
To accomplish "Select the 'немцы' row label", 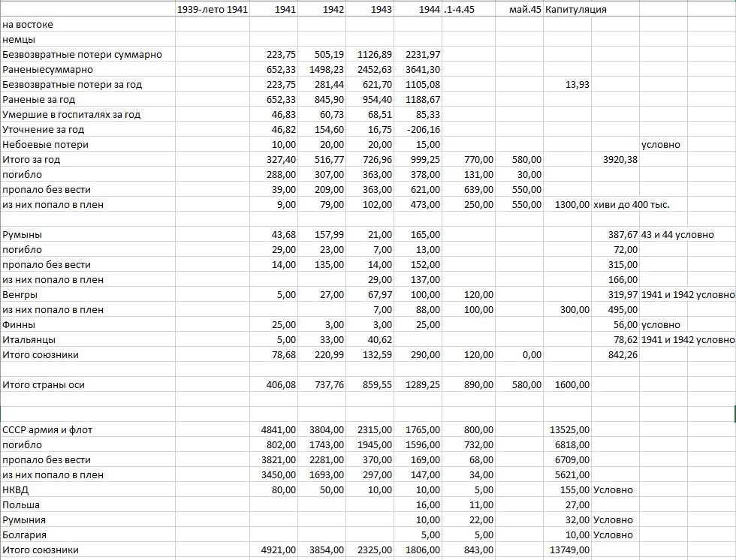I will [89, 39].
